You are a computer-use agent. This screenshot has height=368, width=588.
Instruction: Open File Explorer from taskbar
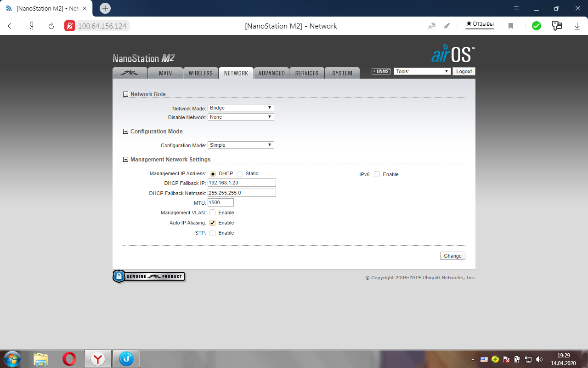pos(41,359)
